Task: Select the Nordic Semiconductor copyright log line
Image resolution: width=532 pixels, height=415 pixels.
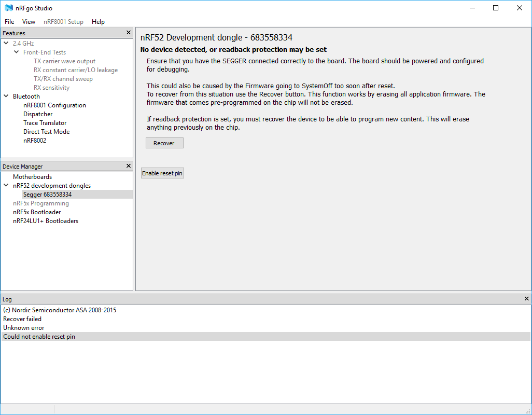Action: click(x=265, y=310)
